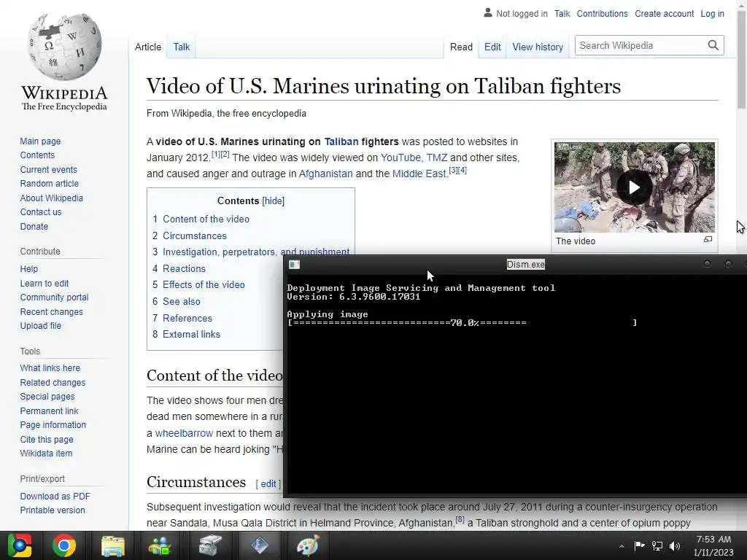Viewport: 747px width, 560px height.
Task: Open the Middle East link
Action: pyautogui.click(x=419, y=174)
